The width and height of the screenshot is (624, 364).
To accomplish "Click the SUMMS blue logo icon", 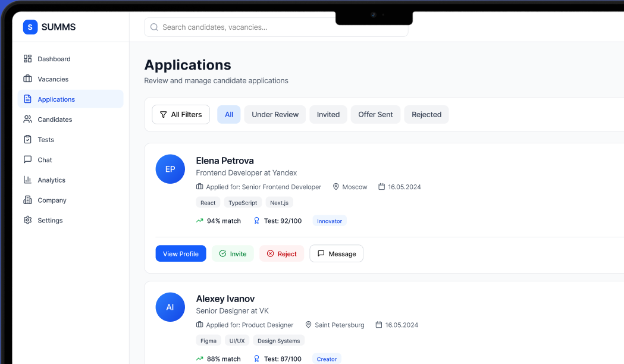I will point(30,27).
